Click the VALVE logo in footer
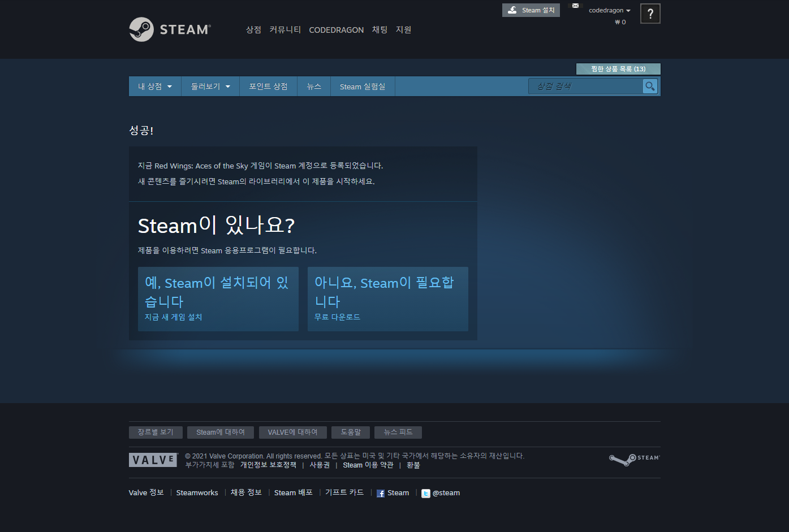 [x=154, y=460]
